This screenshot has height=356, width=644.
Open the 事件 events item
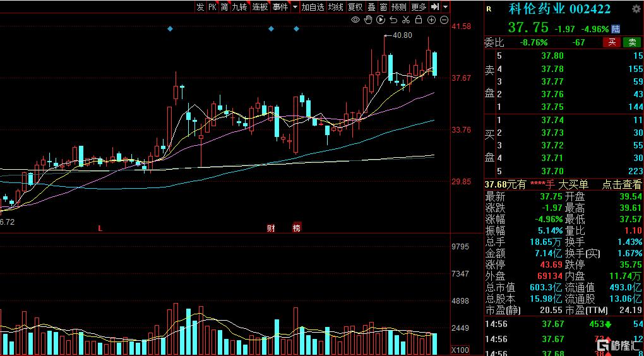pyautogui.click(x=280, y=7)
